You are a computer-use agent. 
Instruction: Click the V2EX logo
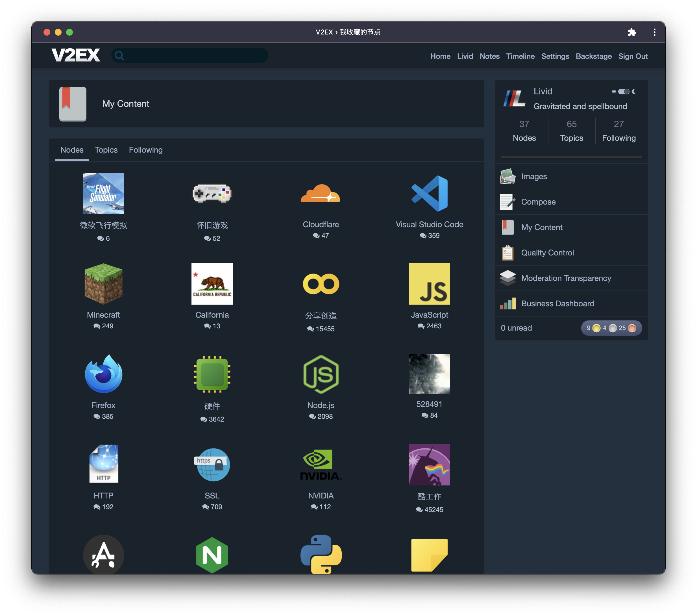coord(76,55)
